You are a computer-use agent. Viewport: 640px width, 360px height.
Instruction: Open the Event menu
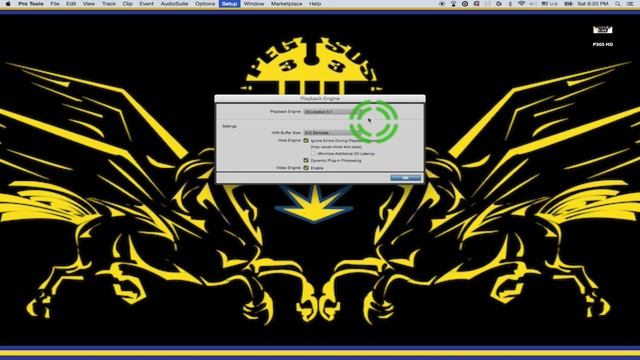point(147,4)
